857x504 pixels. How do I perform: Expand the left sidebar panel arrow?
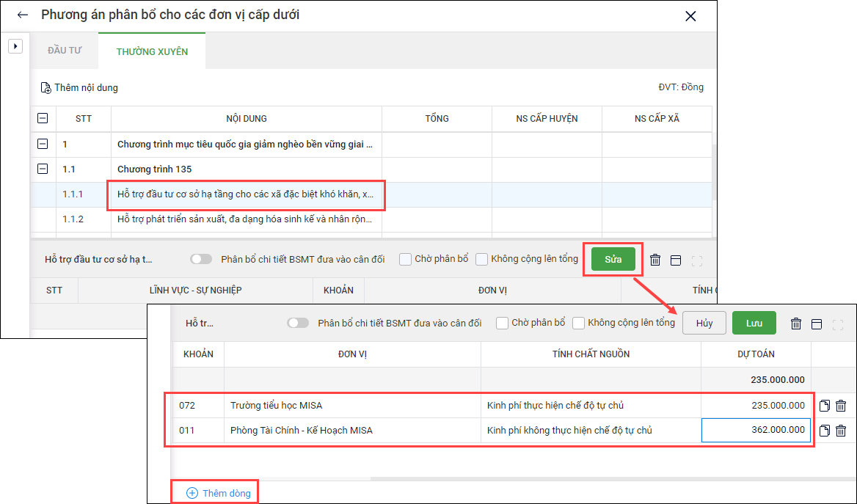coord(15,46)
